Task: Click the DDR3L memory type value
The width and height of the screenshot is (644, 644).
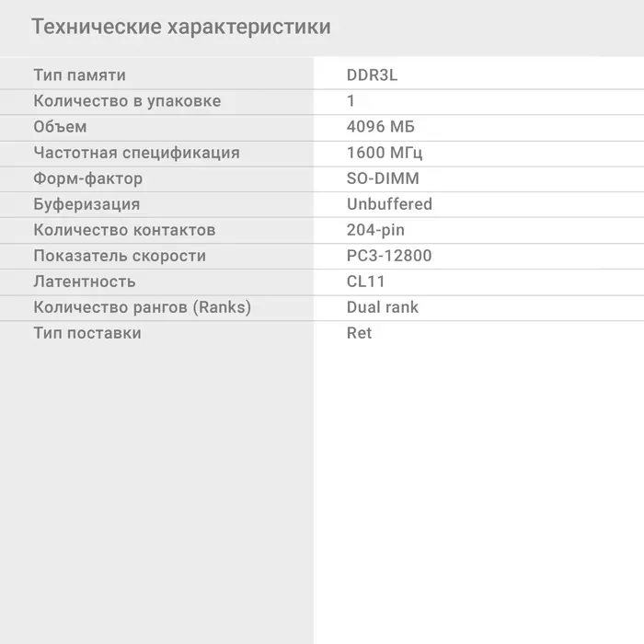Action: [372, 75]
